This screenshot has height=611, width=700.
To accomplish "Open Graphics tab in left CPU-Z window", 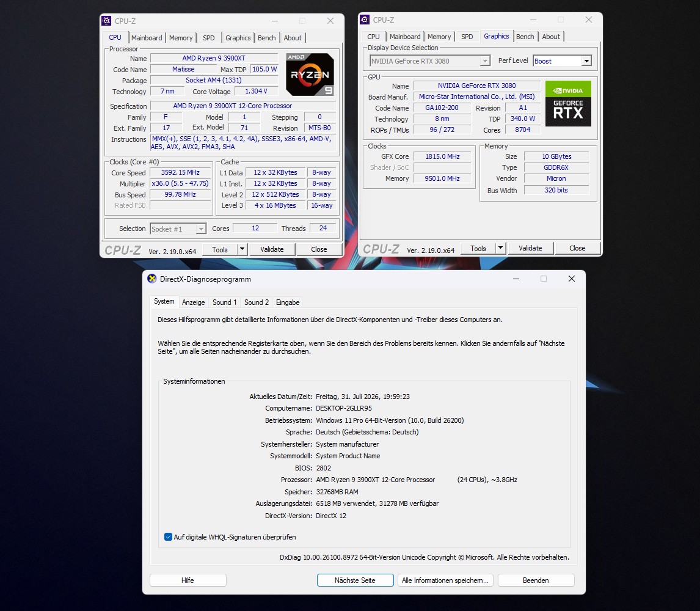I will tap(238, 38).
